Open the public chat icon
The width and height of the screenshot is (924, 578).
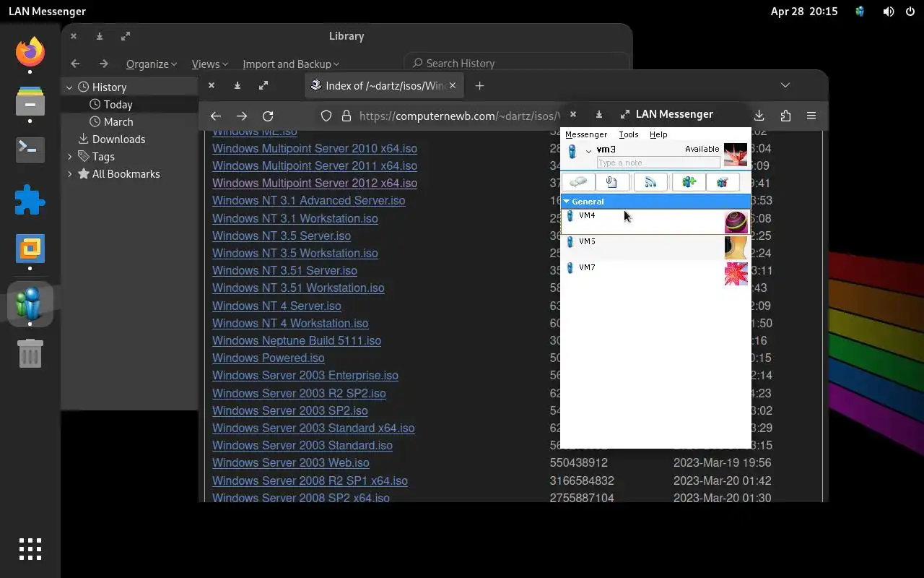[x=723, y=182]
